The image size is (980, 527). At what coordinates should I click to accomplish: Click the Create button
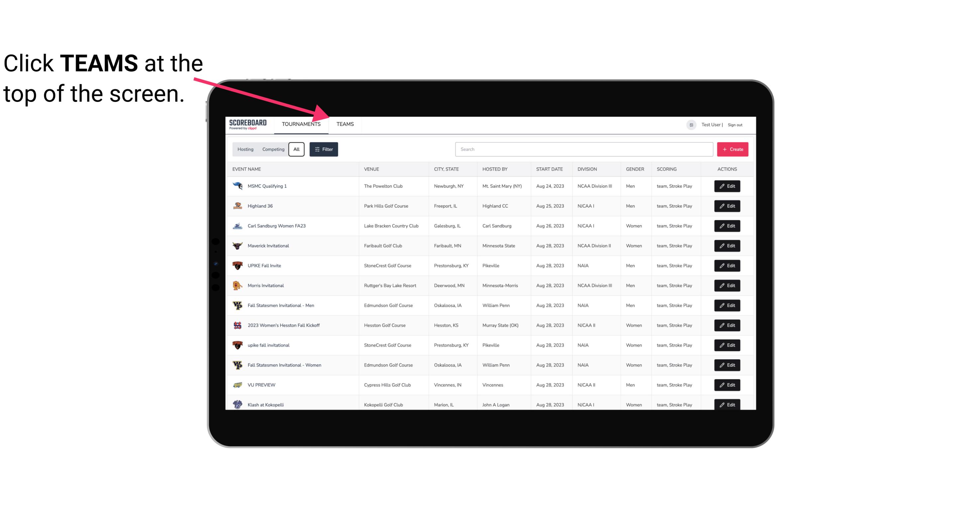[732, 149]
